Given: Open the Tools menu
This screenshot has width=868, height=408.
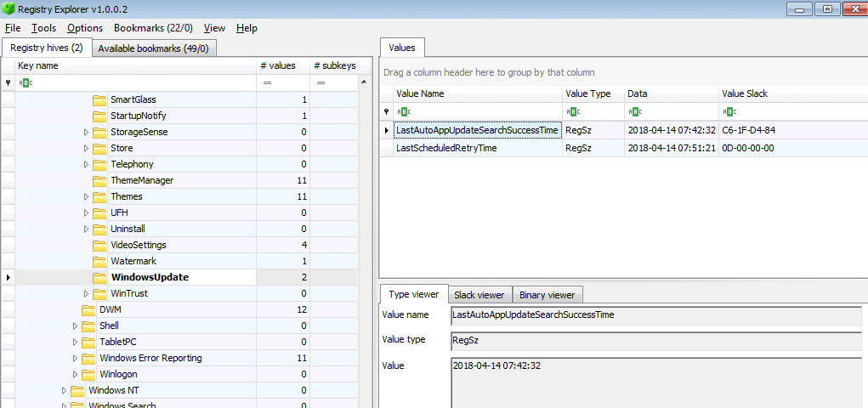Looking at the screenshot, I should pyautogui.click(x=43, y=28).
